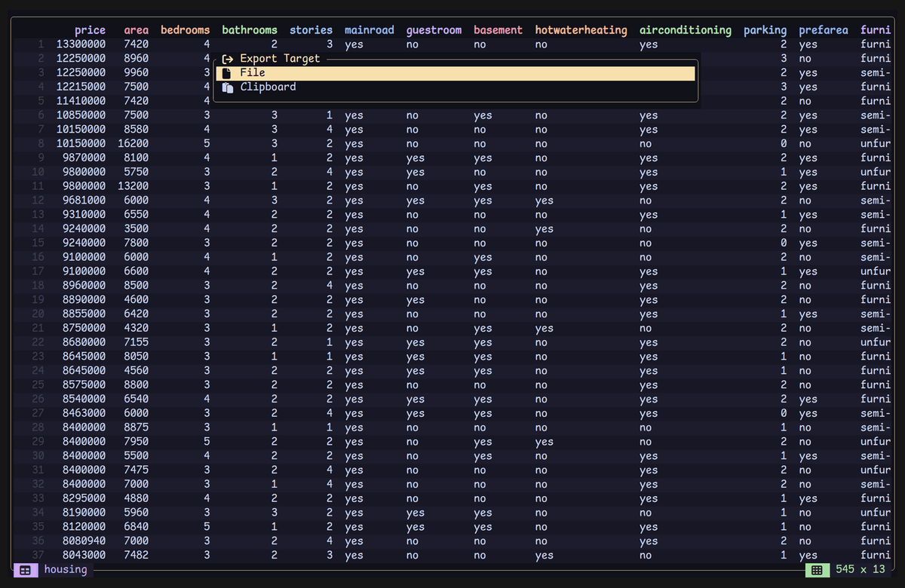Click the area cell 7482

pos(137,556)
